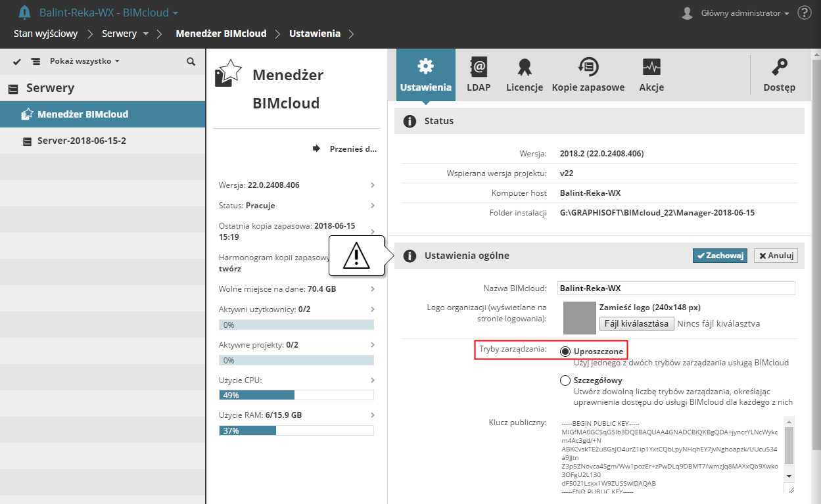Open the Pokaż wszystko filter dropdown

pyautogui.click(x=85, y=61)
